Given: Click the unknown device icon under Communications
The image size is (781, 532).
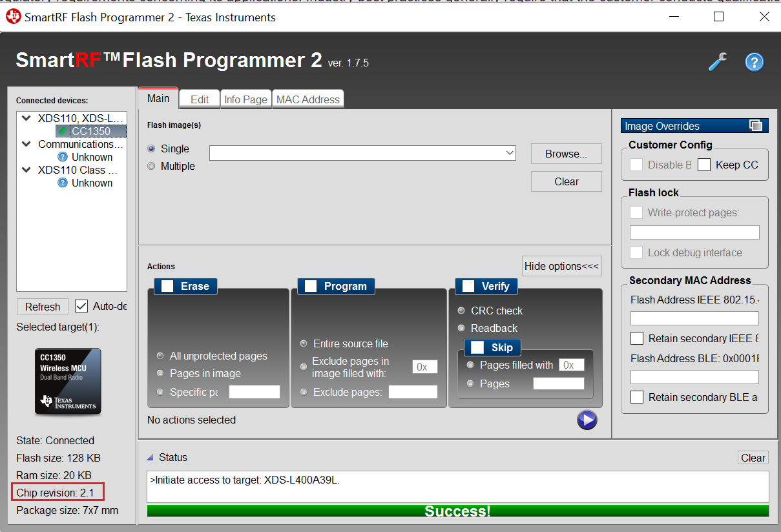Looking at the screenshot, I should [63, 157].
